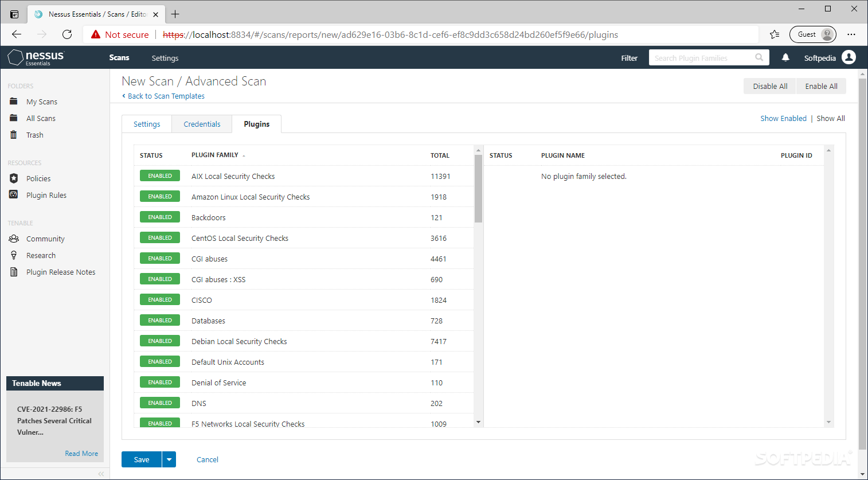Viewport: 868px width, 480px height.
Task: Open the notifications bell
Action: pyautogui.click(x=785, y=57)
